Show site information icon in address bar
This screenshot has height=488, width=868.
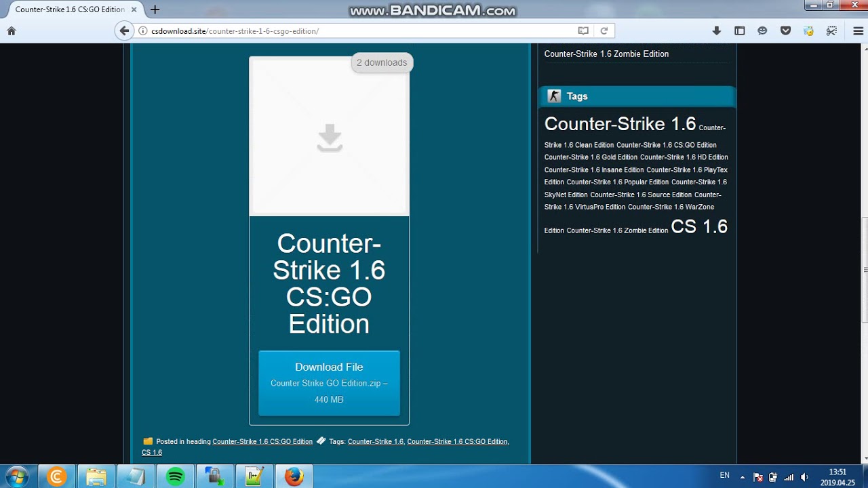(143, 30)
